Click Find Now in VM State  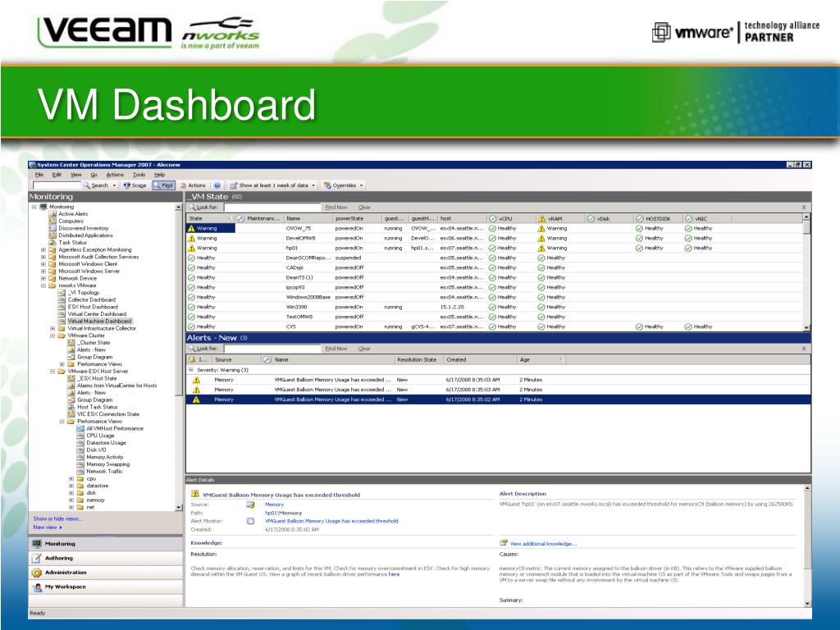[x=336, y=208]
